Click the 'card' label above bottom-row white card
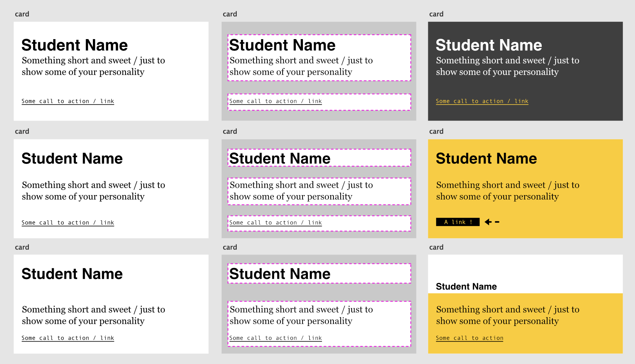The width and height of the screenshot is (635, 364). [22, 247]
